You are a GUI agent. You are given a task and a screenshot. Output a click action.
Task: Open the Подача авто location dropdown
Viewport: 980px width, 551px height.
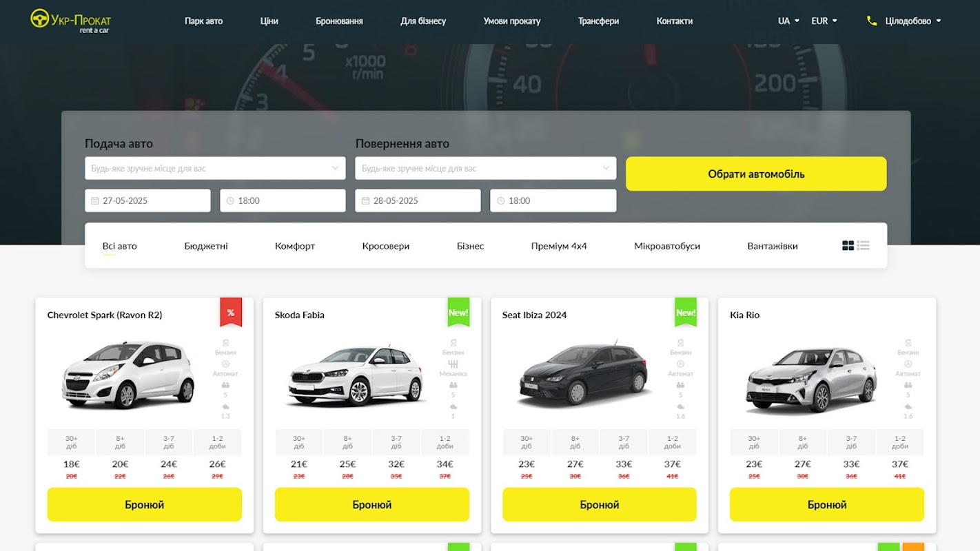[215, 169]
